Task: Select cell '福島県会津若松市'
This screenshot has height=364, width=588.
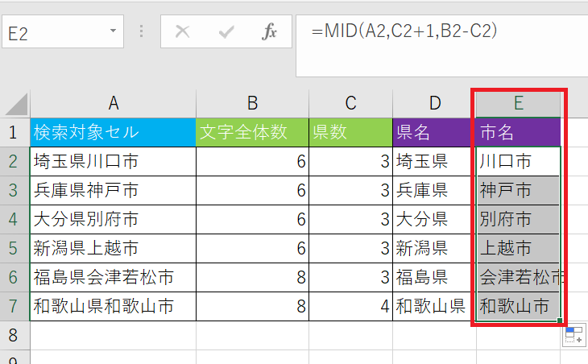Action: coord(113,277)
